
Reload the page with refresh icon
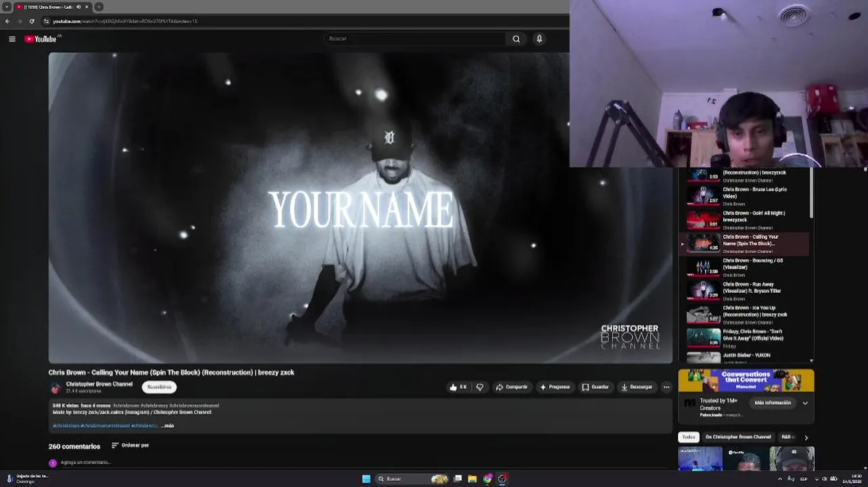pos(32,21)
